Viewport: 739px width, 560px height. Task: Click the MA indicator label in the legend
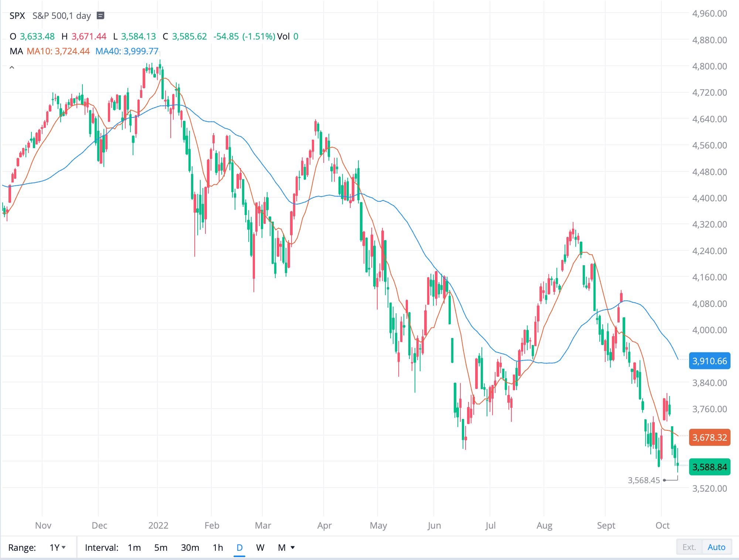coord(16,52)
